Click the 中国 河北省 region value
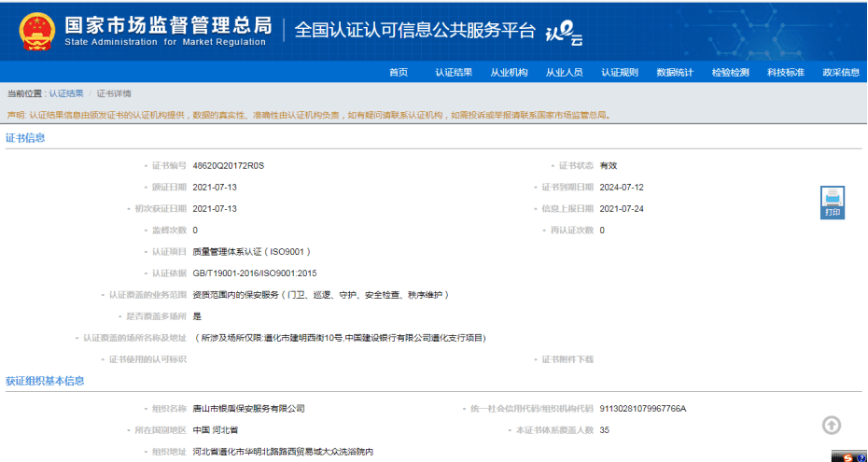 pyautogui.click(x=216, y=430)
